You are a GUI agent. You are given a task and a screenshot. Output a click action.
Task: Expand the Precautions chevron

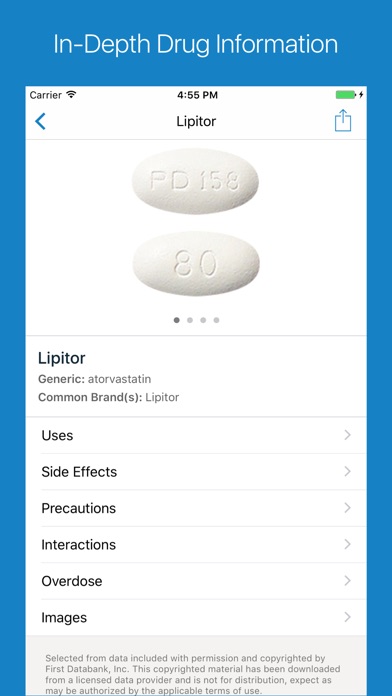coord(348,508)
